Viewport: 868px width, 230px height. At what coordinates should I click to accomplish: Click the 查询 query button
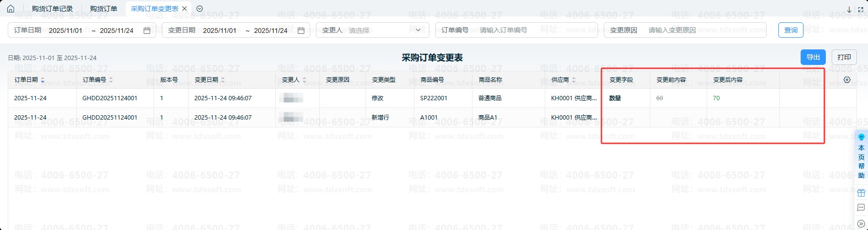coord(791,30)
